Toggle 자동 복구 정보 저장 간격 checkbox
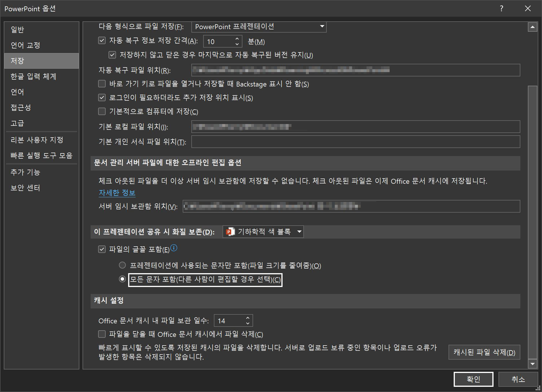This screenshot has height=392, width=542. point(102,40)
